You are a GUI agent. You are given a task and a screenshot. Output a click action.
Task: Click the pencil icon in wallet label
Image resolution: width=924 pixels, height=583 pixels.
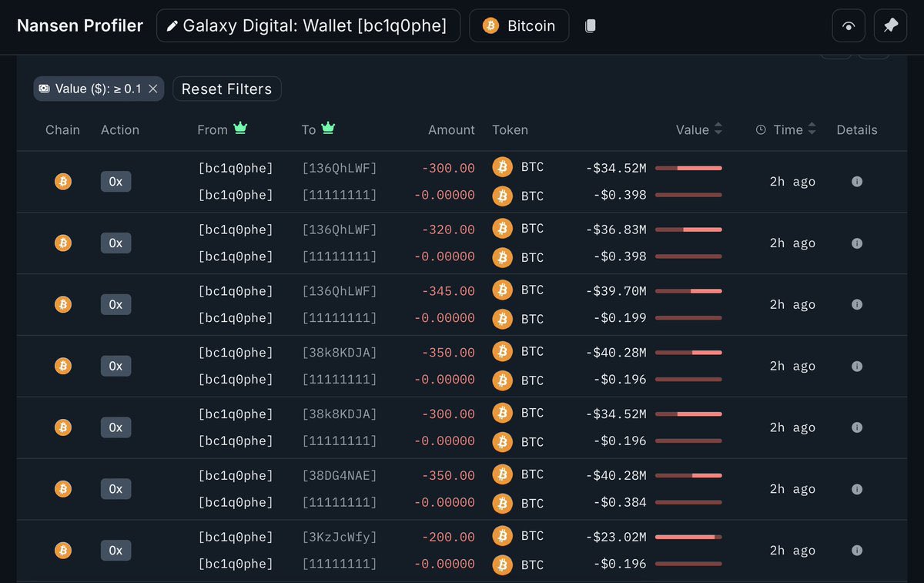click(172, 25)
